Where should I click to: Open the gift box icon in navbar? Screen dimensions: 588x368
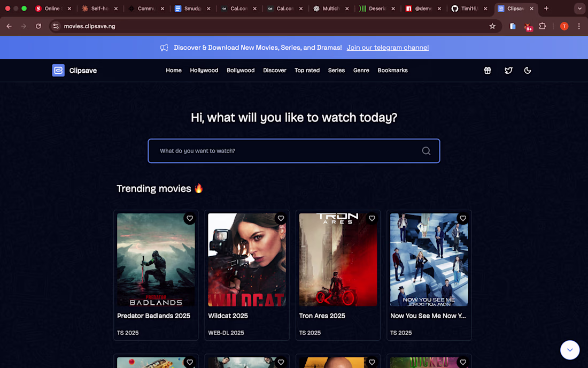pos(487,70)
